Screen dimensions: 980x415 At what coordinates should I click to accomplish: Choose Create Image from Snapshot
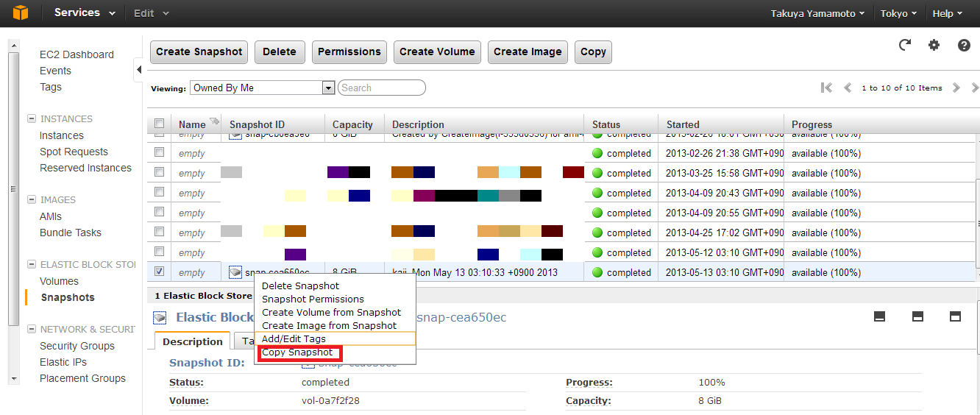click(329, 325)
